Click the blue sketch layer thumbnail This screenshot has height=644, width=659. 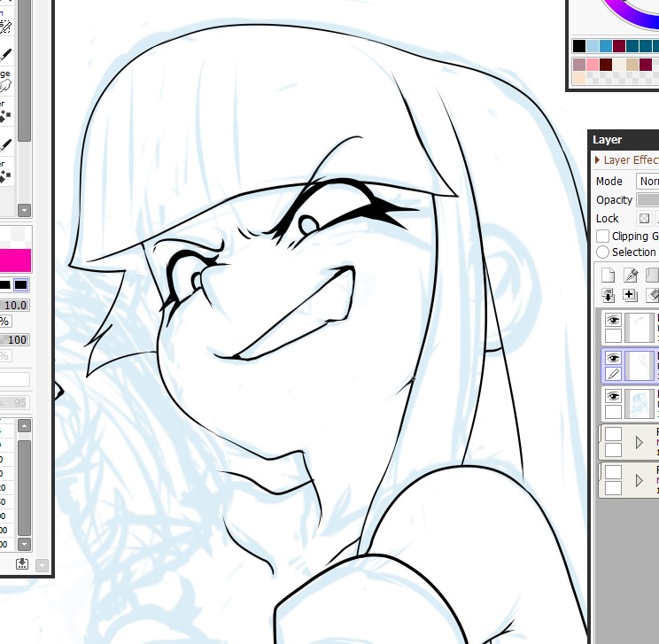click(639, 404)
